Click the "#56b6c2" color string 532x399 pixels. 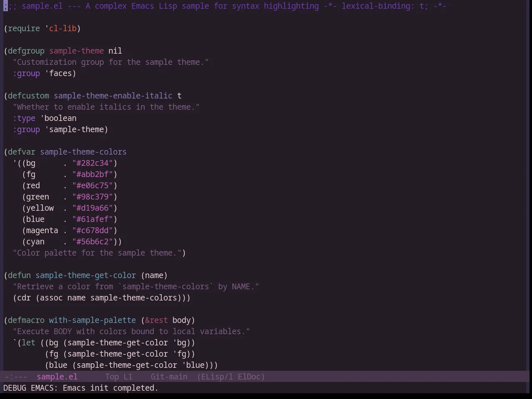[93, 241]
